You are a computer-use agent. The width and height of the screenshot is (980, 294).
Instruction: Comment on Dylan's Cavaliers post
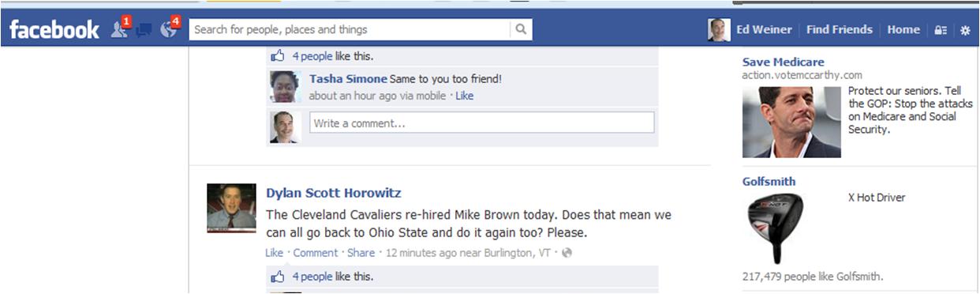tap(316, 253)
